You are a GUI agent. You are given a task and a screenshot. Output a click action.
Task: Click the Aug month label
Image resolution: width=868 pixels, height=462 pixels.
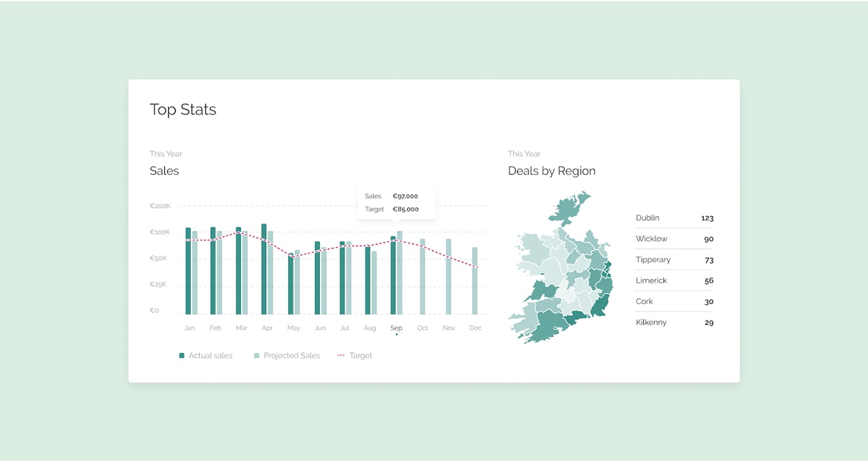pos(370,328)
